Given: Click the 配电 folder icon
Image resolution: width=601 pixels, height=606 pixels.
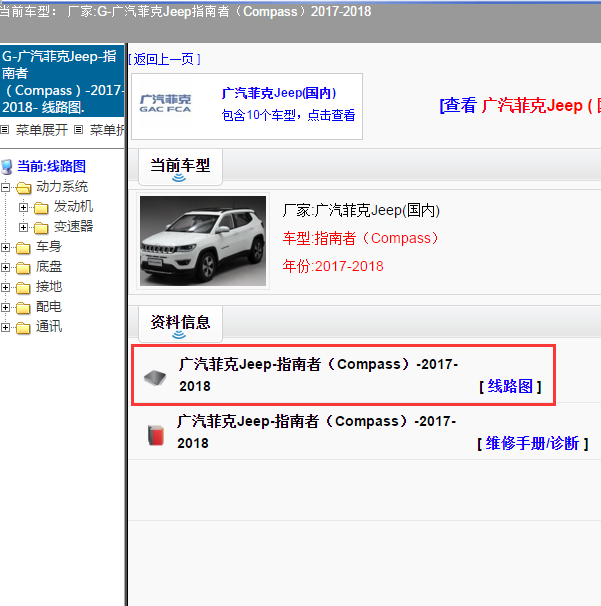Looking at the screenshot, I should tap(23, 308).
